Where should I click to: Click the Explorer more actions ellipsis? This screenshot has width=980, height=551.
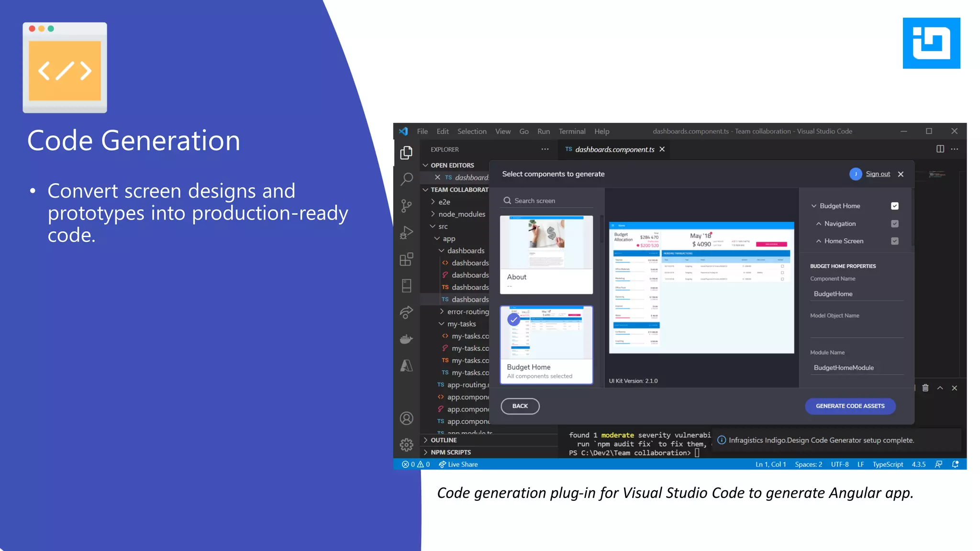click(545, 149)
